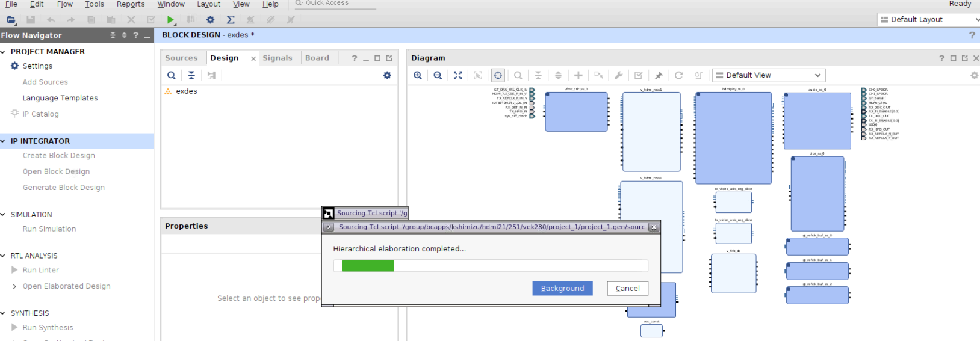
Task: Click the green progress bar
Action: [x=368, y=266]
